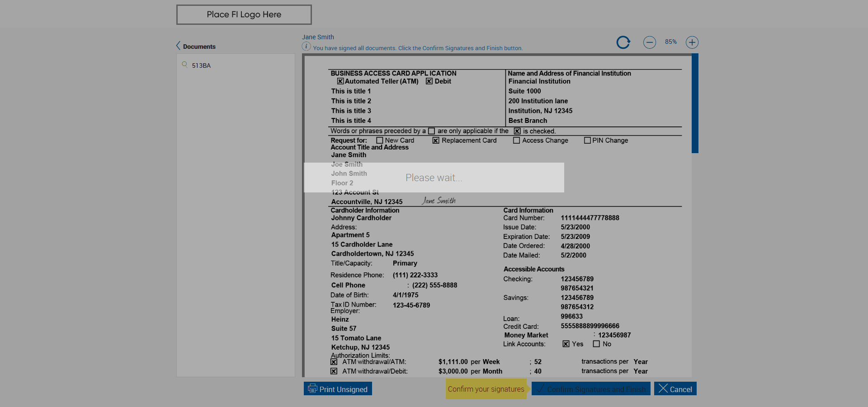868x407 pixels.
Task: Check the PIN Change checkbox
Action: [x=587, y=140]
